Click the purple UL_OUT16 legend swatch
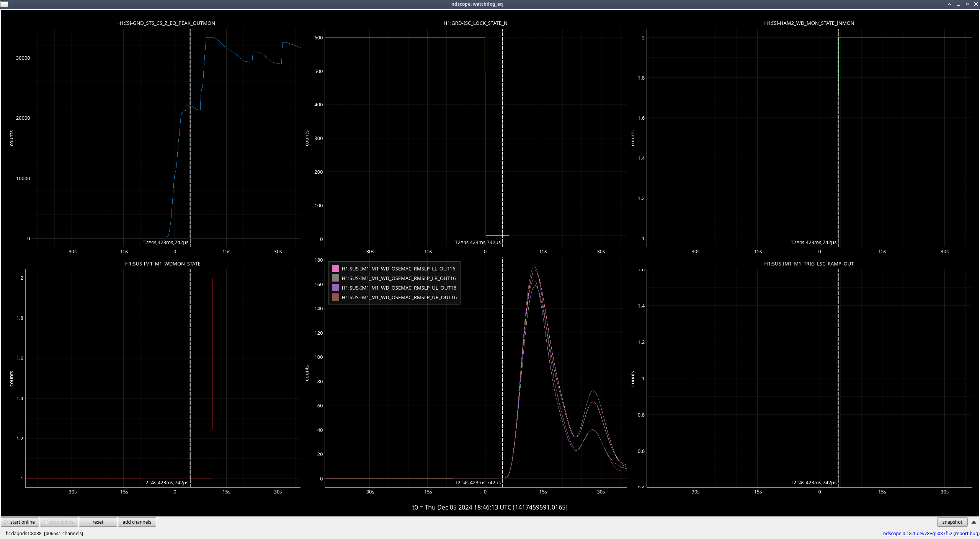The image size is (980, 539). click(x=335, y=288)
